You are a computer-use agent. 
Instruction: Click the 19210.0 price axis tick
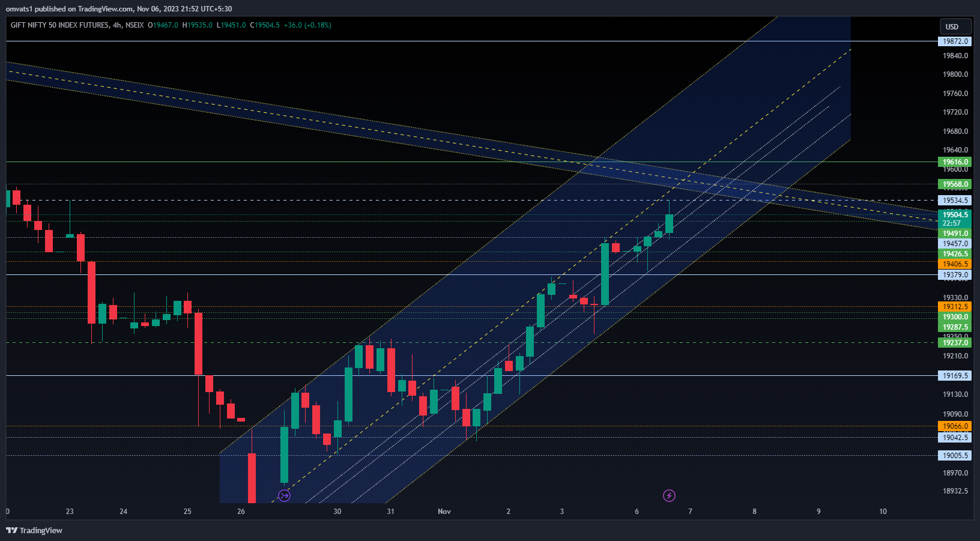click(x=955, y=356)
